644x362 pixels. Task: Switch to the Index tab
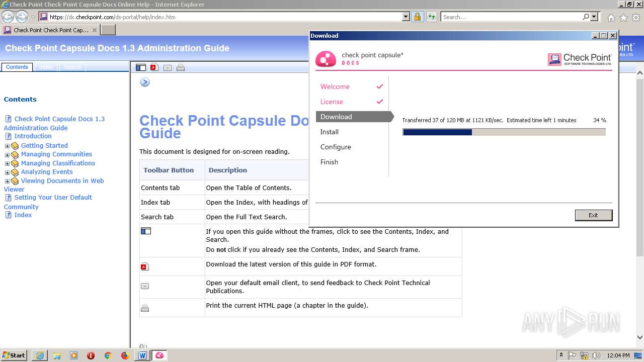point(46,67)
